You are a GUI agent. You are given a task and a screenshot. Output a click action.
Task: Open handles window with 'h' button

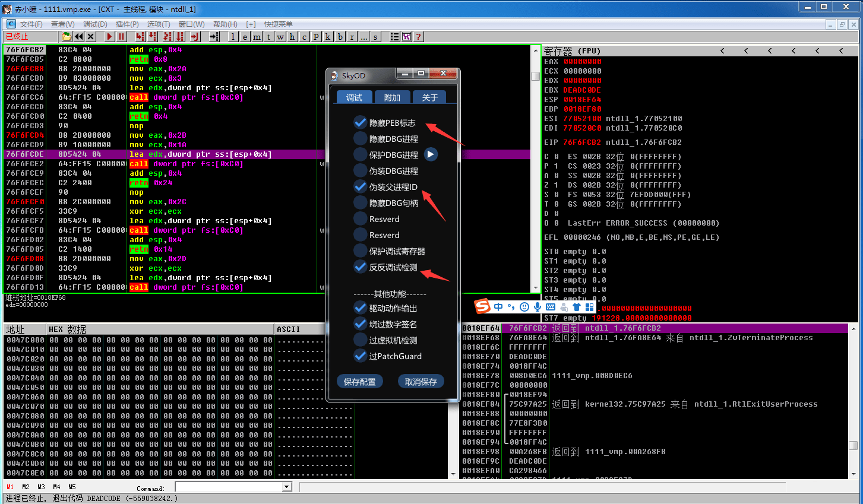tap(292, 37)
